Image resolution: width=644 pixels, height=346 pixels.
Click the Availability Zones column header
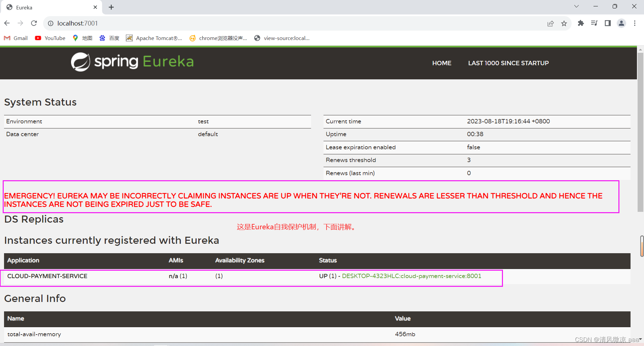[240, 260]
